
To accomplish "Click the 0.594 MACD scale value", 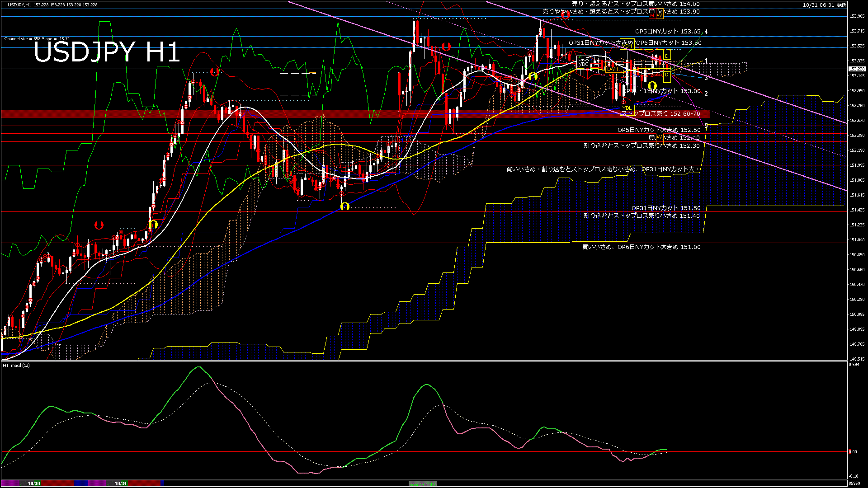I will pyautogui.click(x=854, y=365).
